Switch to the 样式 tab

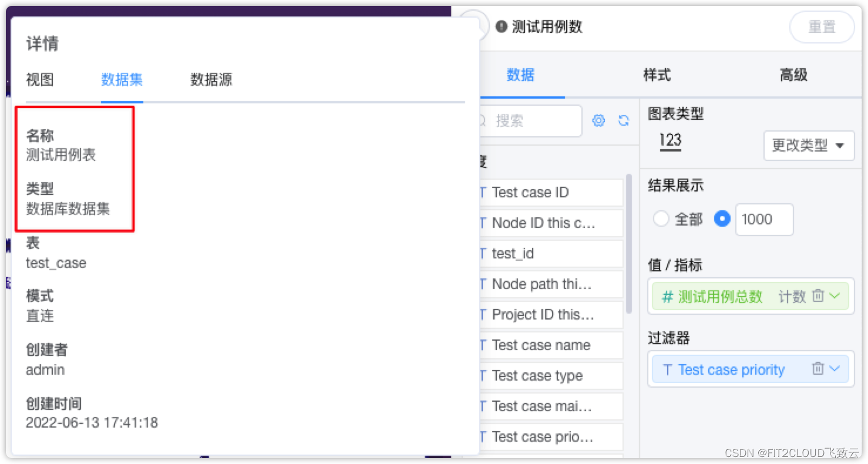tap(656, 75)
